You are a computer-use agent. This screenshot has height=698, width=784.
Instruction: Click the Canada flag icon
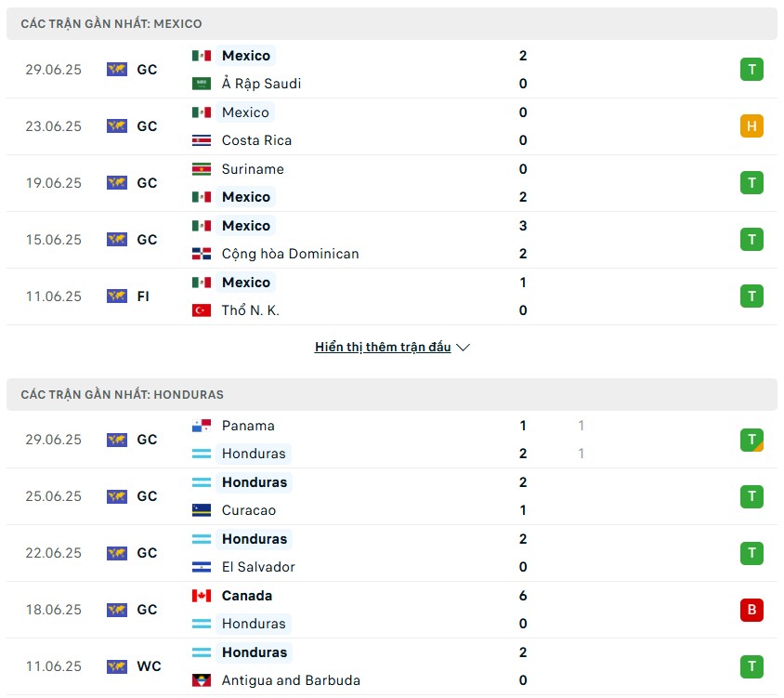tap(201, 596)
